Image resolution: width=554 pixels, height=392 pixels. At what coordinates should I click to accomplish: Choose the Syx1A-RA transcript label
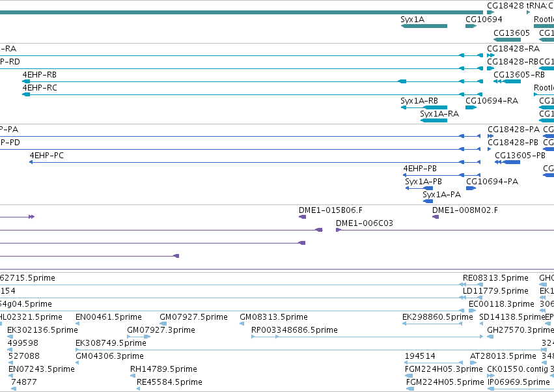pos(439,114)
